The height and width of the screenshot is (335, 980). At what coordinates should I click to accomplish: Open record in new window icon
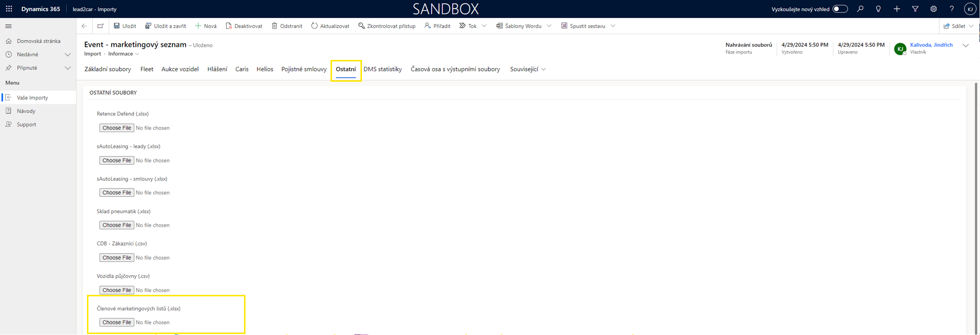(101, 26)
